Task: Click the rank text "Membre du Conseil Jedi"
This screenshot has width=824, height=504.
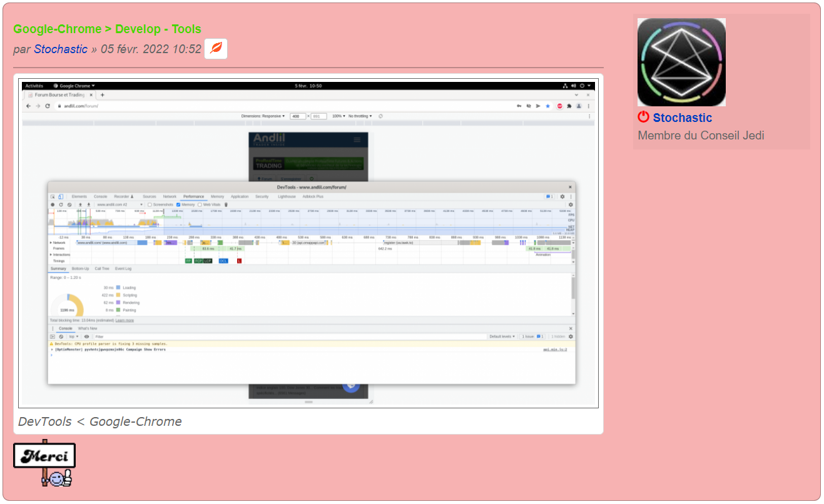Action: (701, 136)
